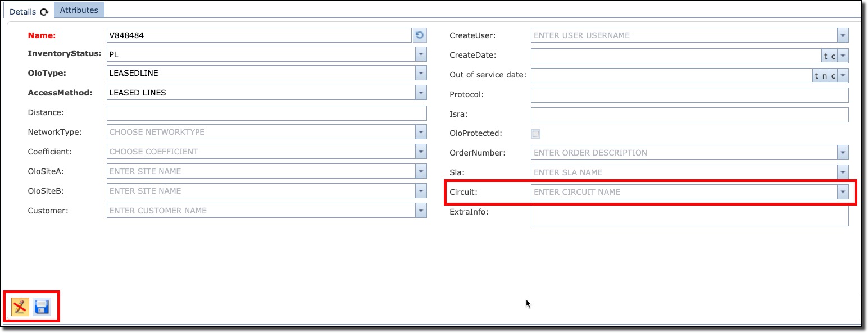Open the OloType dropdown list
868x333 pixels.
(421, 73)
